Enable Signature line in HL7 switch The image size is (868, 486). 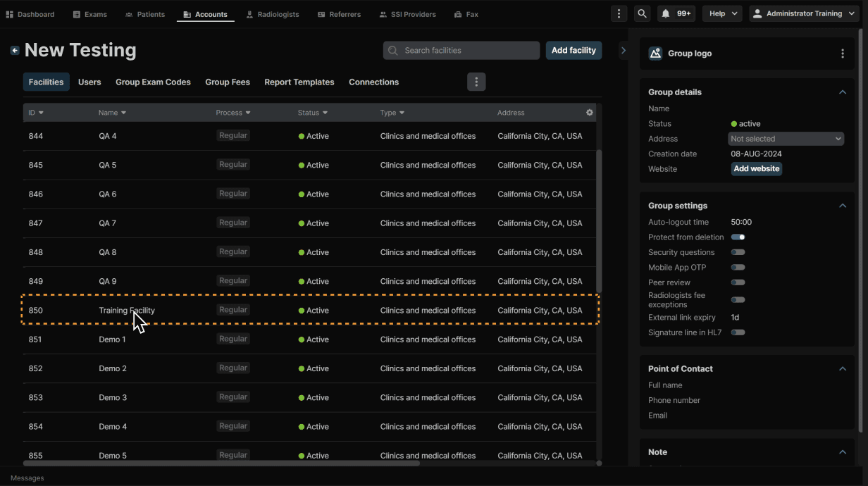[x=738, y=332]
